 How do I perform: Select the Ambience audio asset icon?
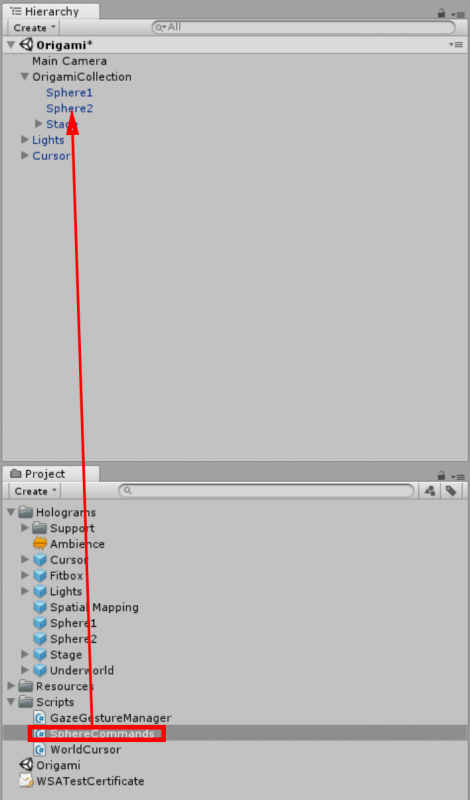[39, 544]
